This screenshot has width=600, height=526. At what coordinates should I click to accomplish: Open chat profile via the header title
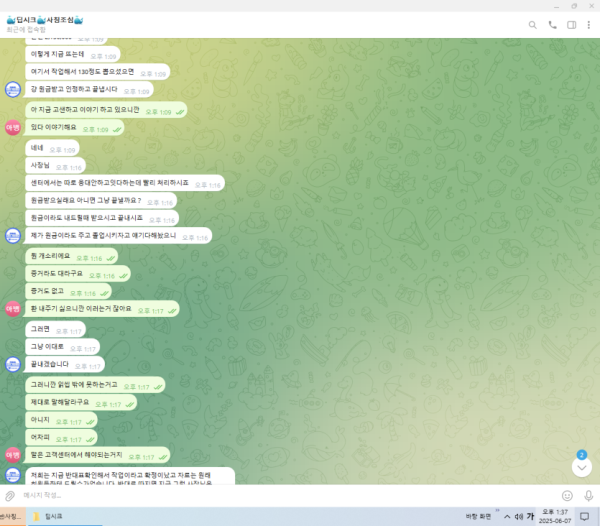click(45, 20)
